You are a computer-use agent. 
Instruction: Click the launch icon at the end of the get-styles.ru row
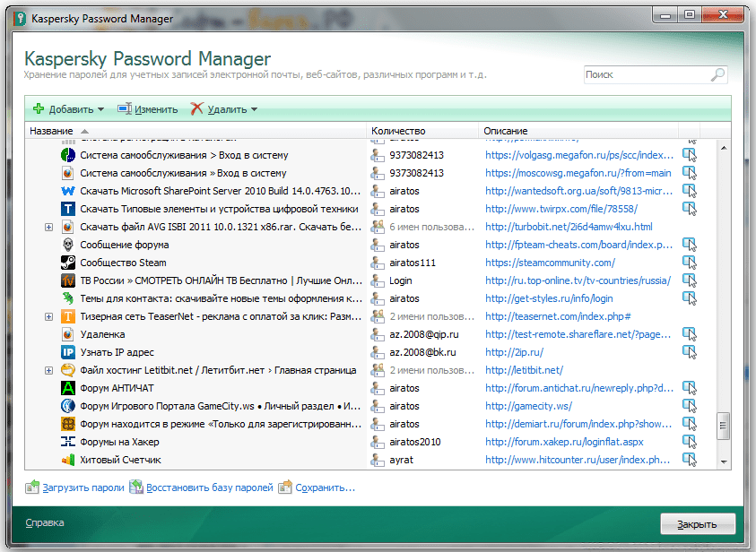(x=690, y=298)
